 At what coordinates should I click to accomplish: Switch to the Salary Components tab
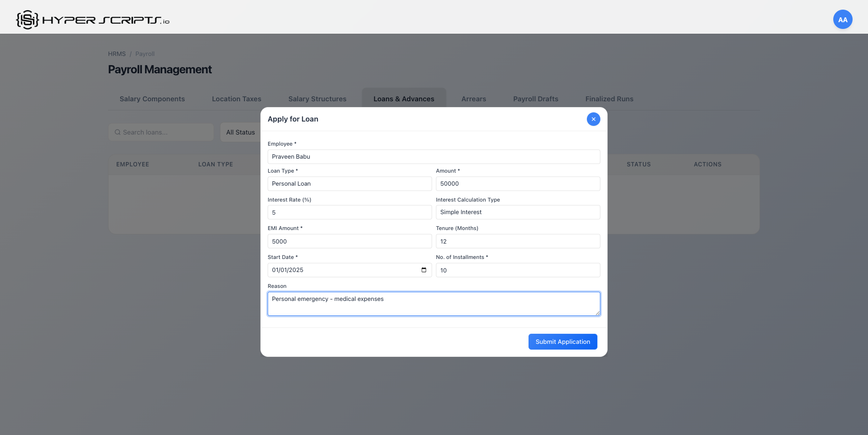click(152, 99)
